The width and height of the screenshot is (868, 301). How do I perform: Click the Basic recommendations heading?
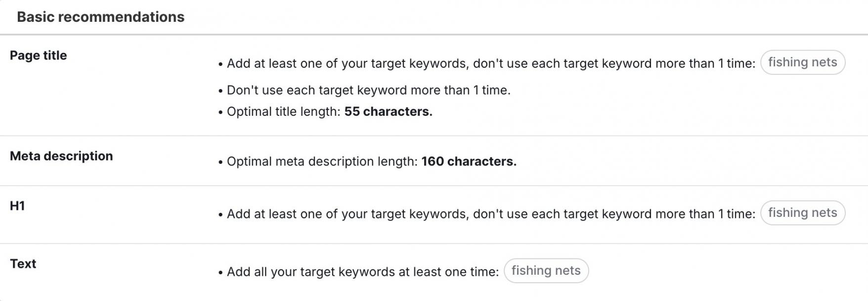click(x=101, y=17)
